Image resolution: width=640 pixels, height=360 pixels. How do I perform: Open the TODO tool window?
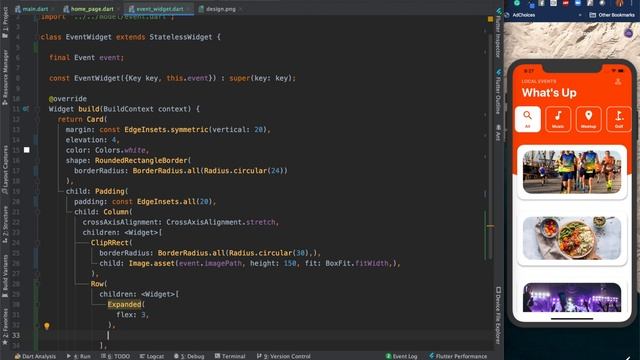tap(116, 356)
